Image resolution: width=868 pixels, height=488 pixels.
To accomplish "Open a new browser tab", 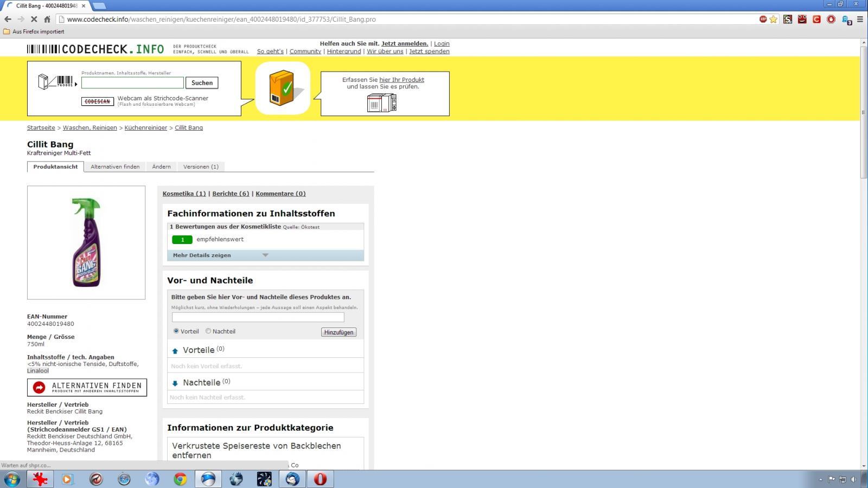I will click(x=99, y=5).
